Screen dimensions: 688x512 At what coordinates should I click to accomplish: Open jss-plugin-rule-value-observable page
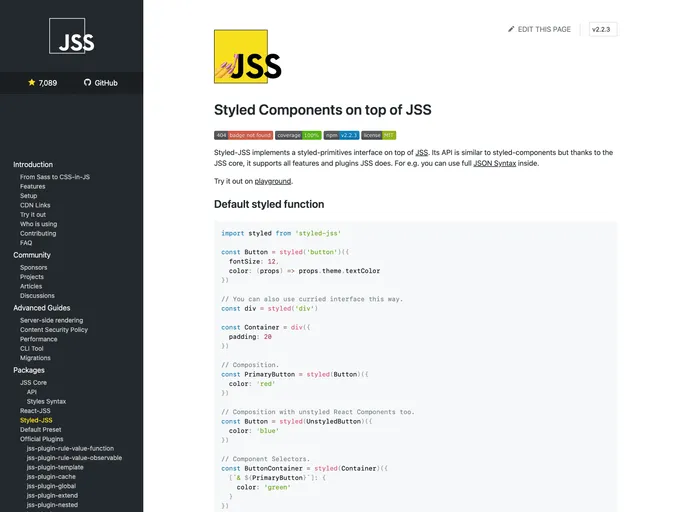click(74, 458)
